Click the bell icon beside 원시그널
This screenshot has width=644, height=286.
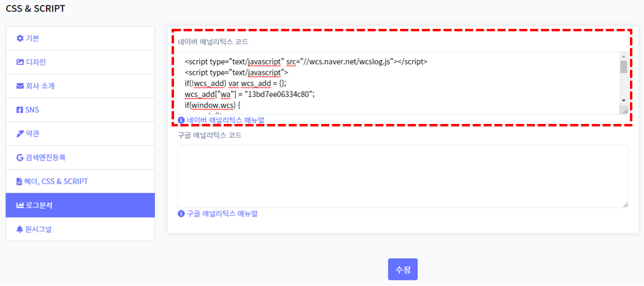point(20,229)
